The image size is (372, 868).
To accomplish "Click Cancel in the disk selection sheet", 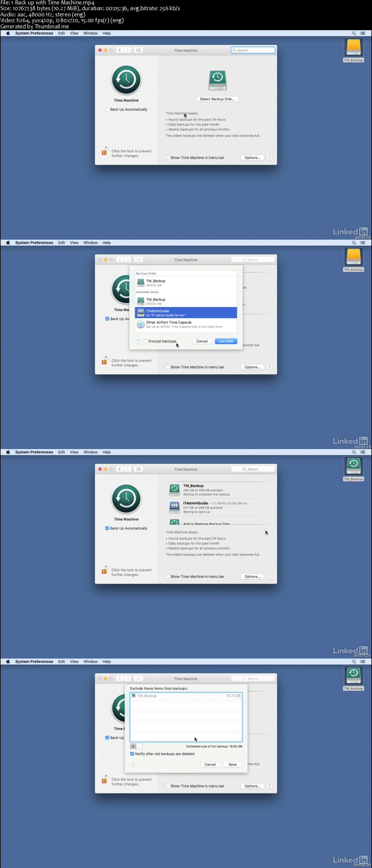I will (x=202, y=341).
